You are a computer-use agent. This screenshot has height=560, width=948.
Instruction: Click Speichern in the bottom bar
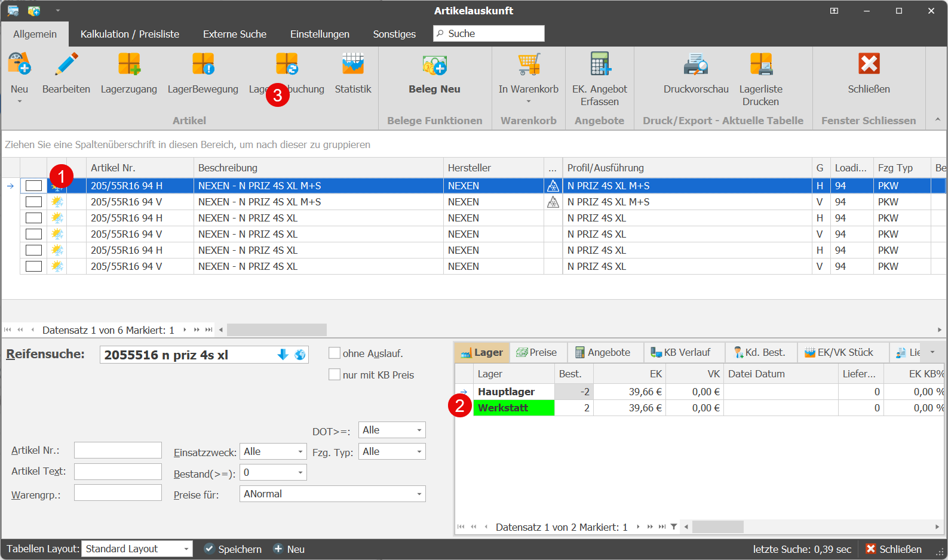point(233,549)
